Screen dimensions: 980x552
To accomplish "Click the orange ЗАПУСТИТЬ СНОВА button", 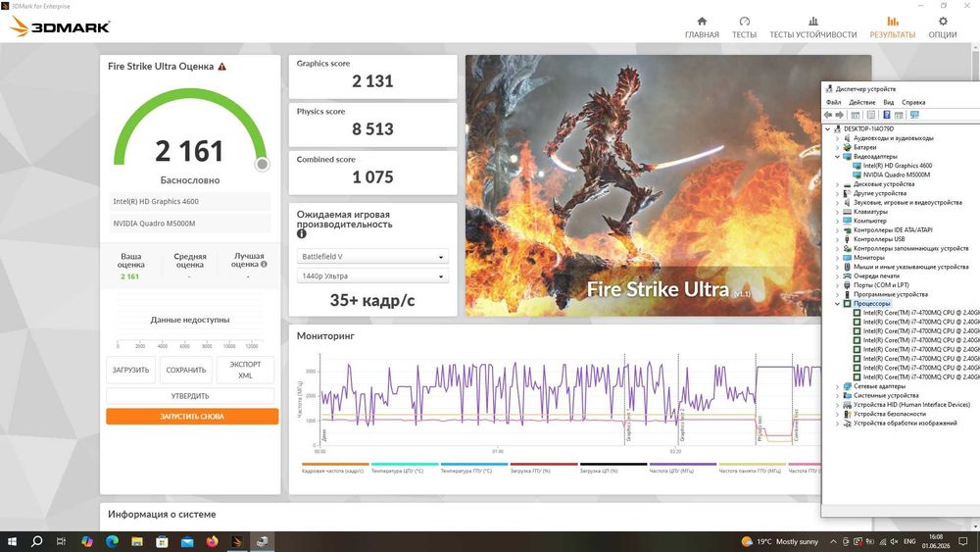I will pyautogui.click(x=192, y=417).
